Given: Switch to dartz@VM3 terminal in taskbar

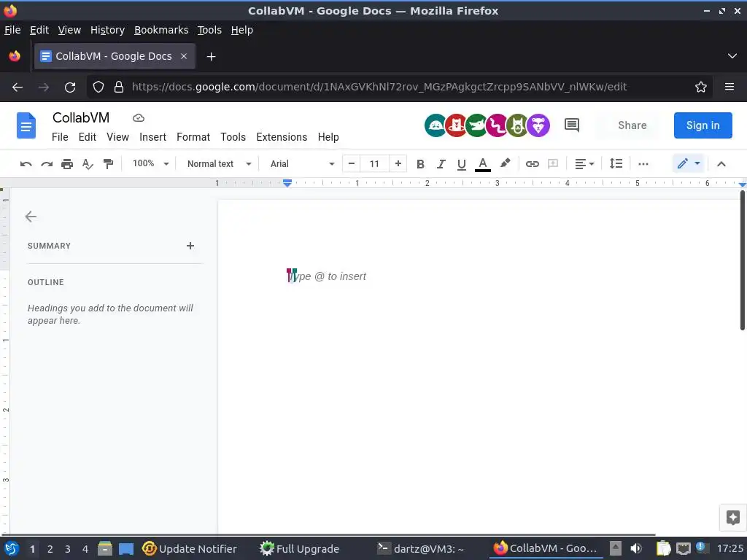Looking at the screenshot, I should pos(419,548).
